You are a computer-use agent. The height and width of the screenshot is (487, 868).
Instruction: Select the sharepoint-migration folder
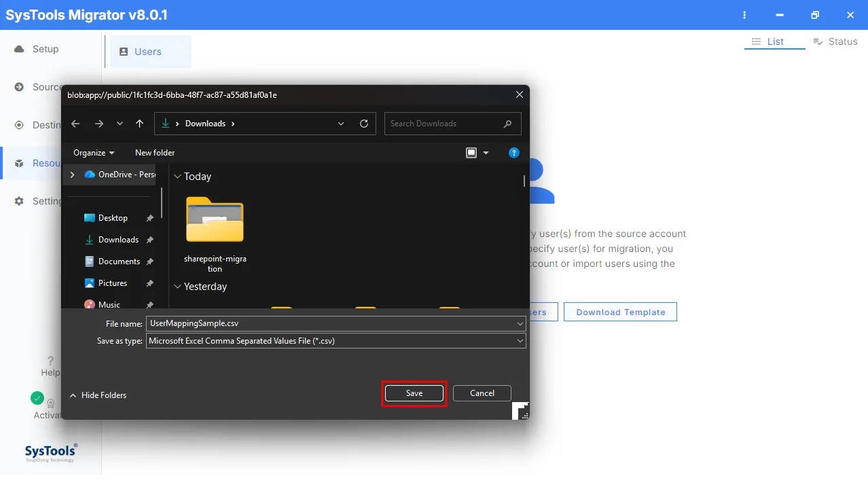[x=215, y=234]
